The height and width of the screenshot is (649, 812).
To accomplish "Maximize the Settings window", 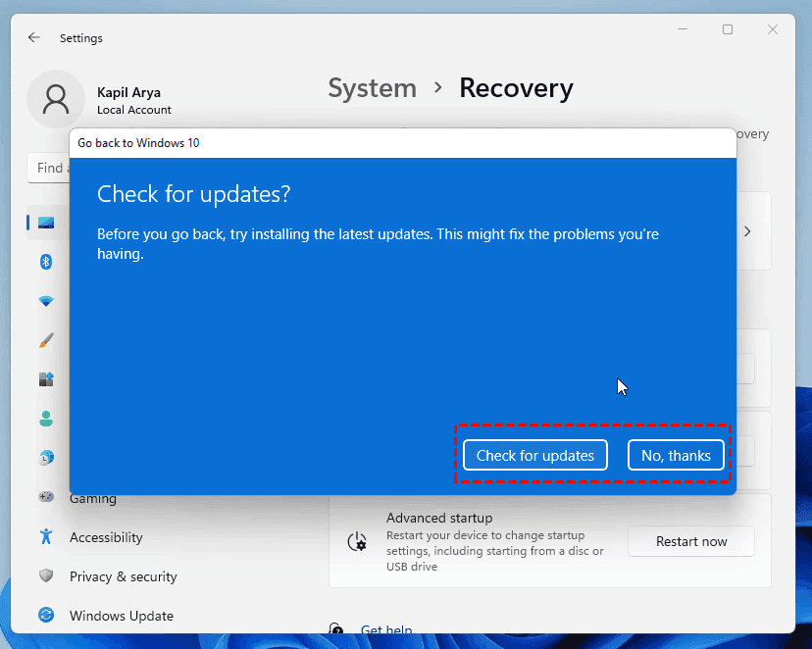I will pyautogui.click(x=728, y=29).
